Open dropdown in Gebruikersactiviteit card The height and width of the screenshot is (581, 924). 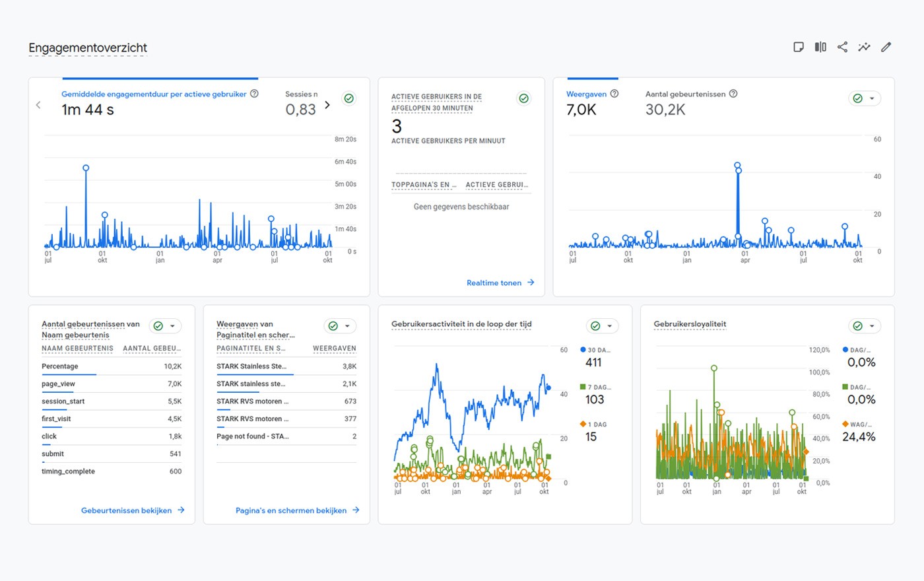tap(602, 326)
